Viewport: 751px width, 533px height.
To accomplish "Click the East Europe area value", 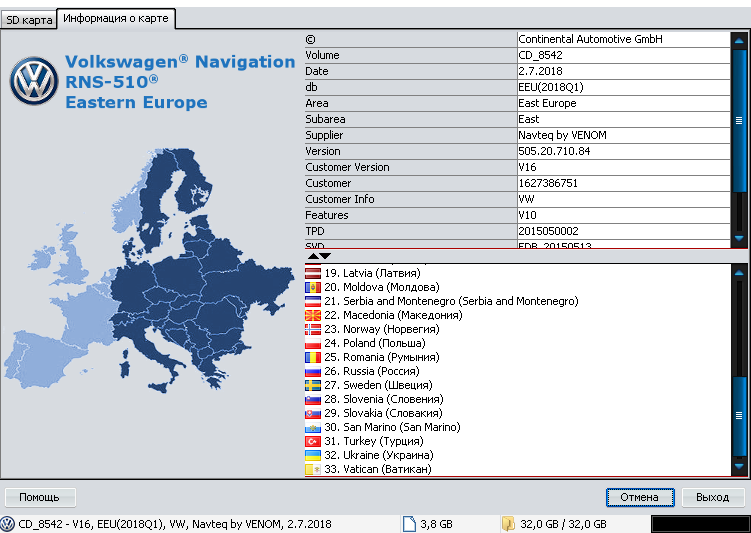I will (x=624, y=103).
